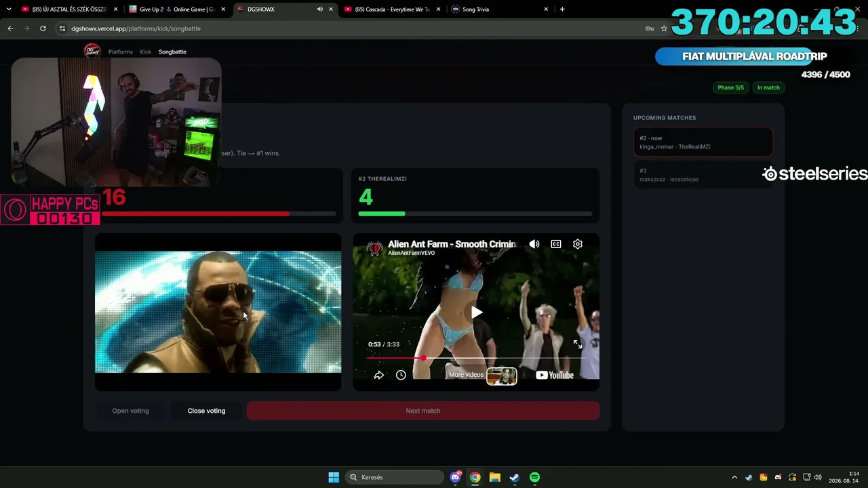Screen dimensions: 868x488
Task: Expand the tab search dropdown
Action: 9,9
